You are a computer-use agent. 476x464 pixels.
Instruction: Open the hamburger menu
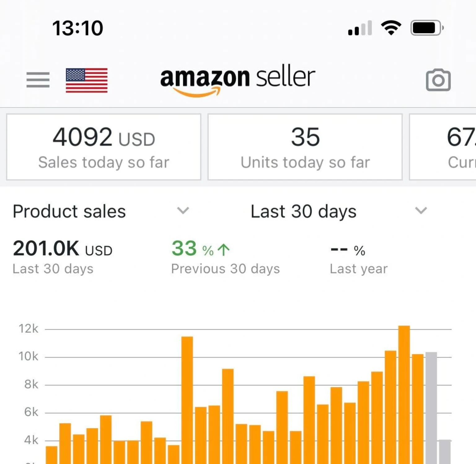[x=38, y=80]
